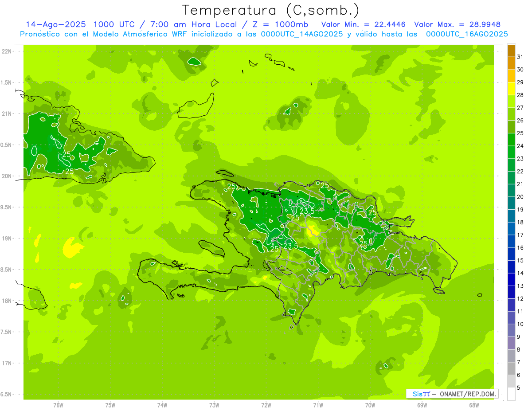Click the legend value label "13"

tap(520, 286)
